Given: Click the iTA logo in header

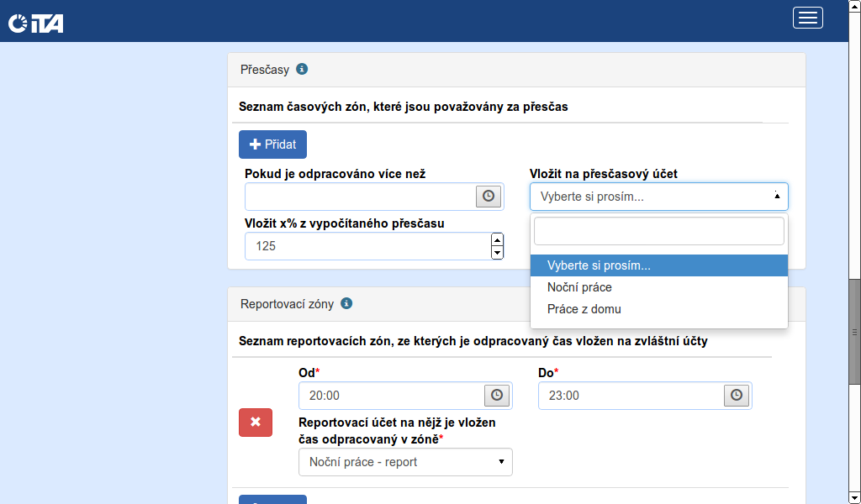Looking at the screenshot, I should click(x=36, y=23).
